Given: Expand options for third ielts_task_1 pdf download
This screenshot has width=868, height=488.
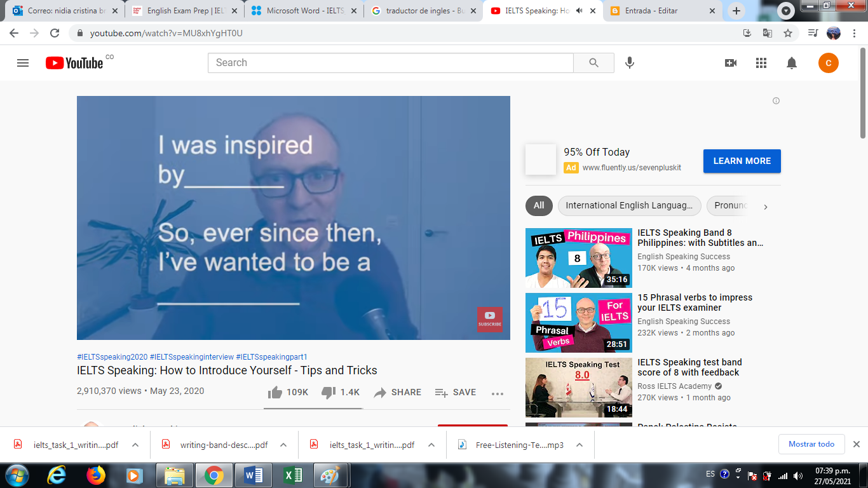Looking at the screenshot, I should tap(431, 445).
